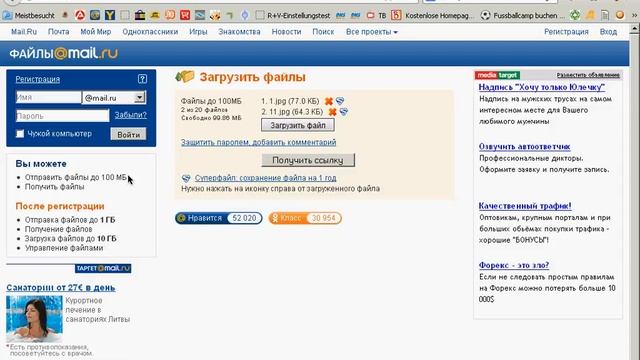Image resolution: width=640 pixels, height=360 pixels.
Task: Click the Получить ссылку button
Action: [308, 160]
